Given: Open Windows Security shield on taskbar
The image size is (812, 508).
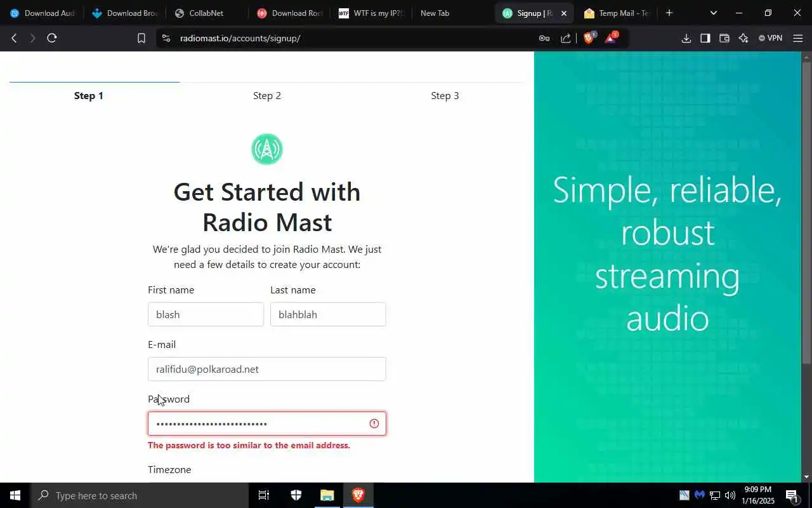Looking at the screenshot, I should coord(296,495).
